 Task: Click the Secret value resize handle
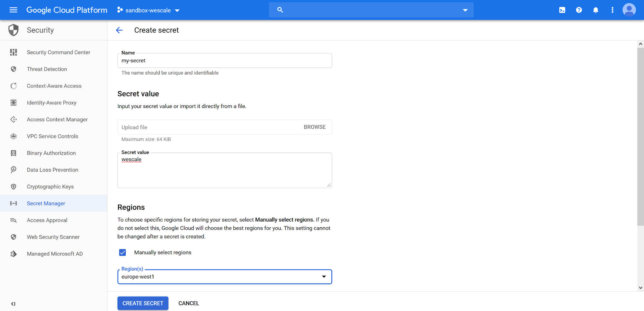(x=329, y=185)
